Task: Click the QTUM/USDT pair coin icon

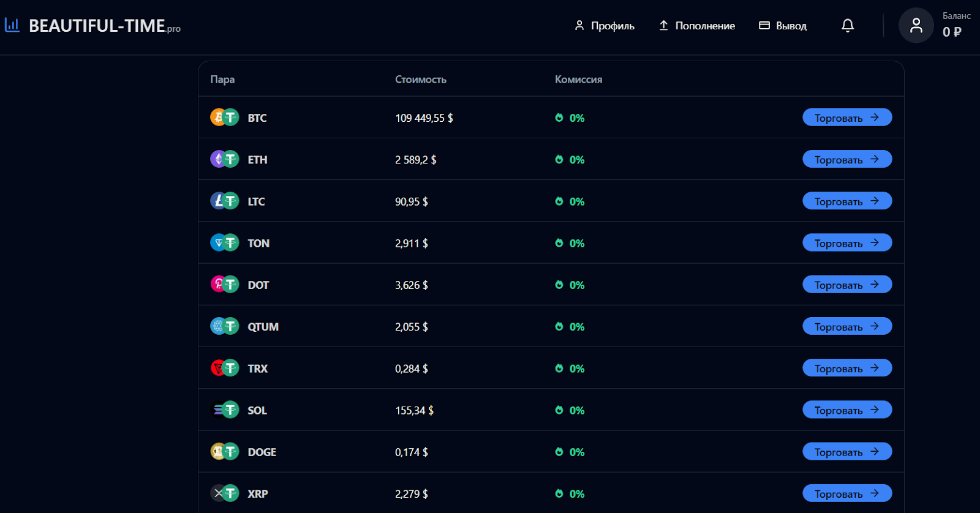Action: 225,326
